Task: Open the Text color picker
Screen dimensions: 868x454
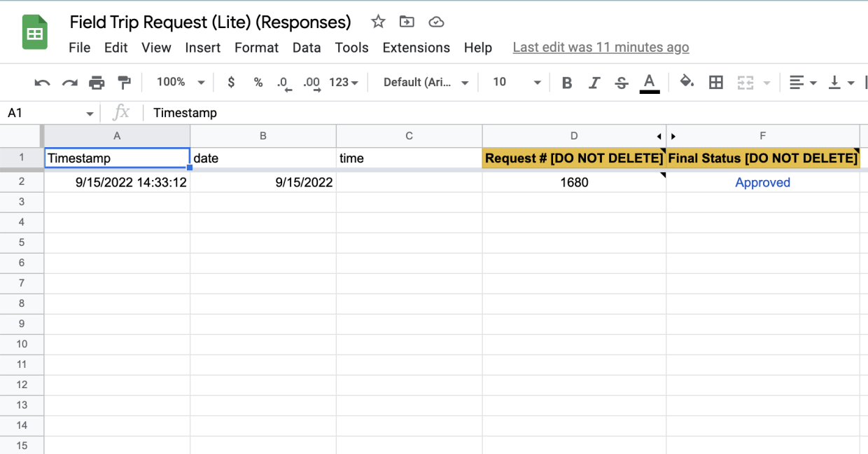Action: point(649,82)
